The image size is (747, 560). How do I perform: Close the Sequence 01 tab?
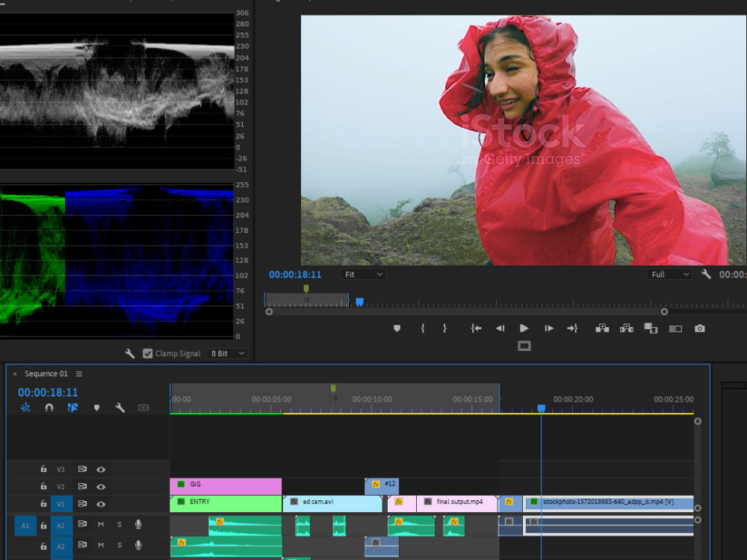click(15, 374)
